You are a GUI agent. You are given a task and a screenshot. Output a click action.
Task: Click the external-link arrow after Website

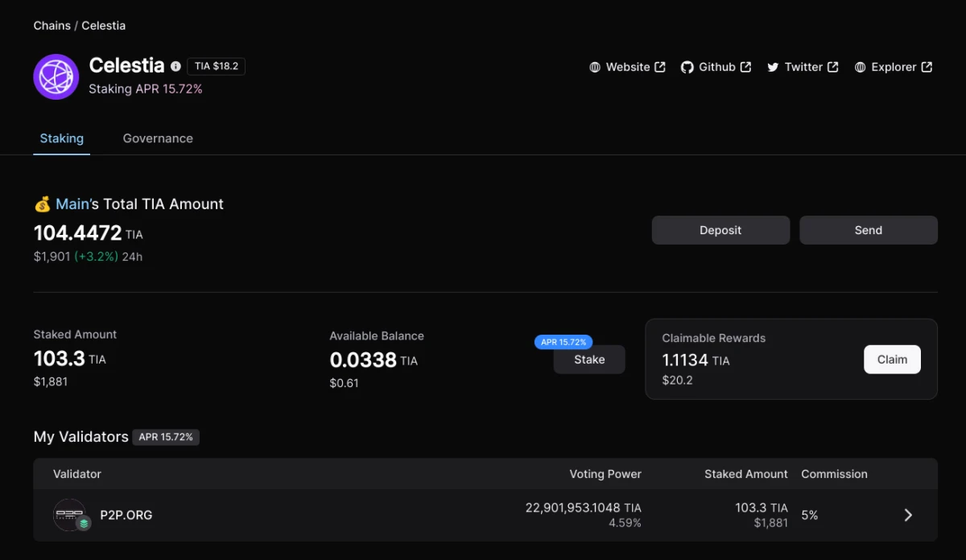[x=660, y=67]
